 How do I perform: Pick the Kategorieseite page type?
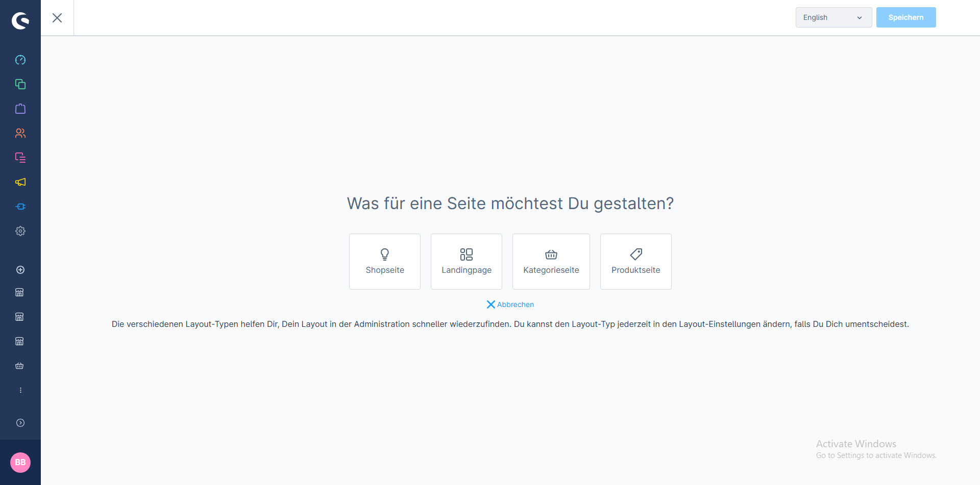551,262
